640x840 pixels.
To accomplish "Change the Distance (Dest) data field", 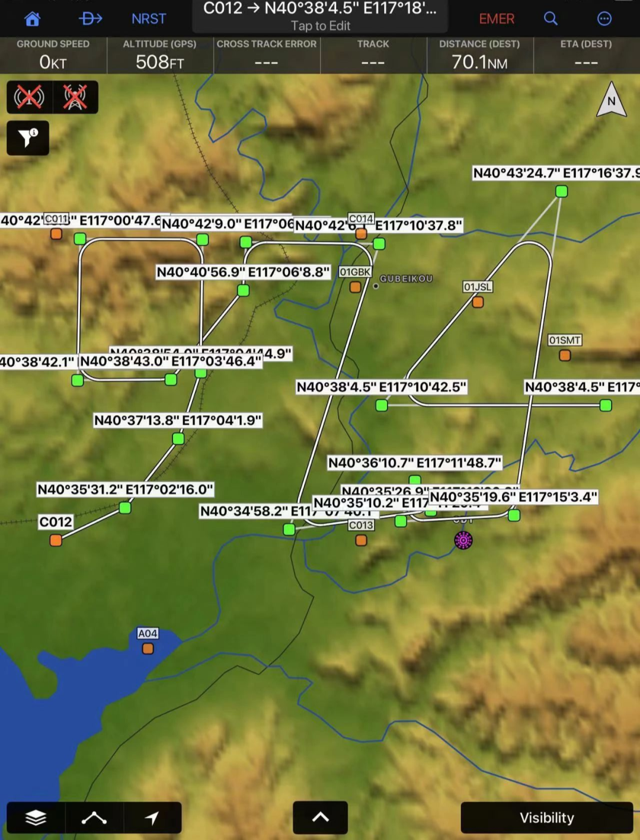I will point(479,55).
